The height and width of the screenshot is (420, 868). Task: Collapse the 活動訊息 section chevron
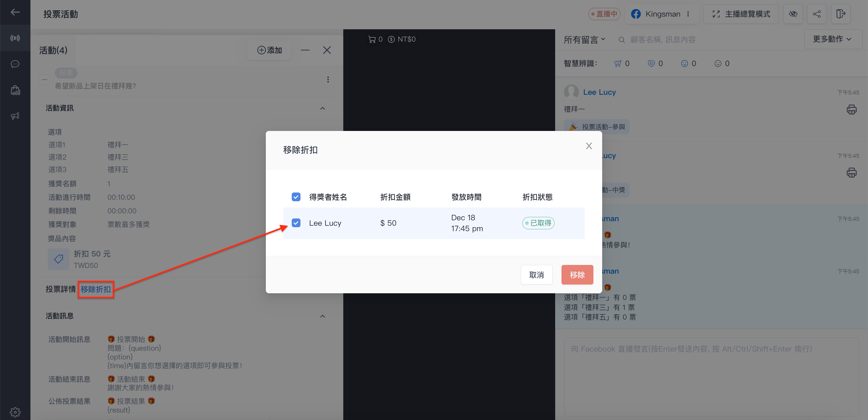point(322,316)
